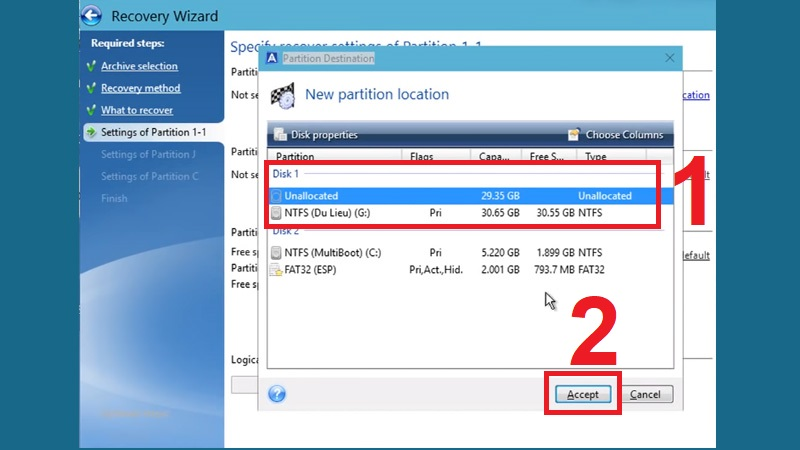Open Choose Columns option
800x450 pixels.
[615, 135]
